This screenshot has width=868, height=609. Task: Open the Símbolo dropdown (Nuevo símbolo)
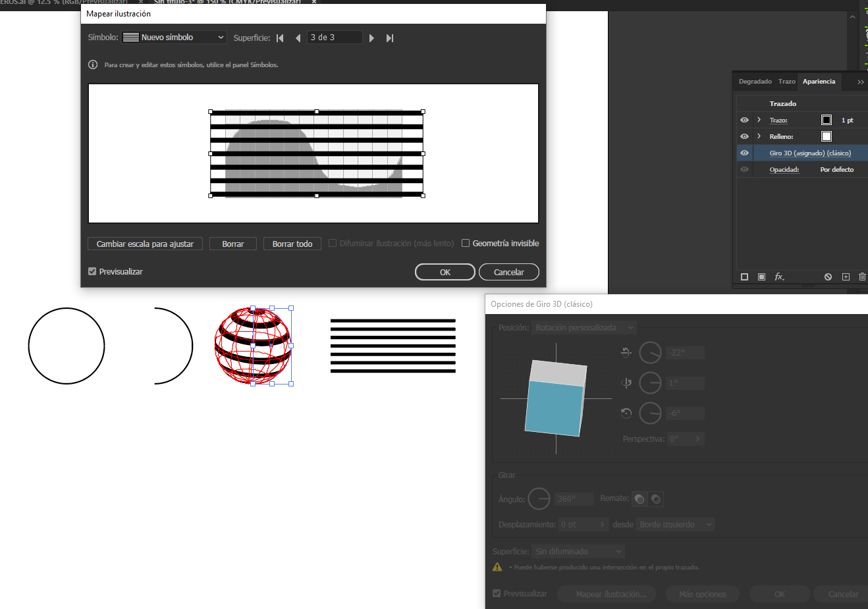click(174, 38)
